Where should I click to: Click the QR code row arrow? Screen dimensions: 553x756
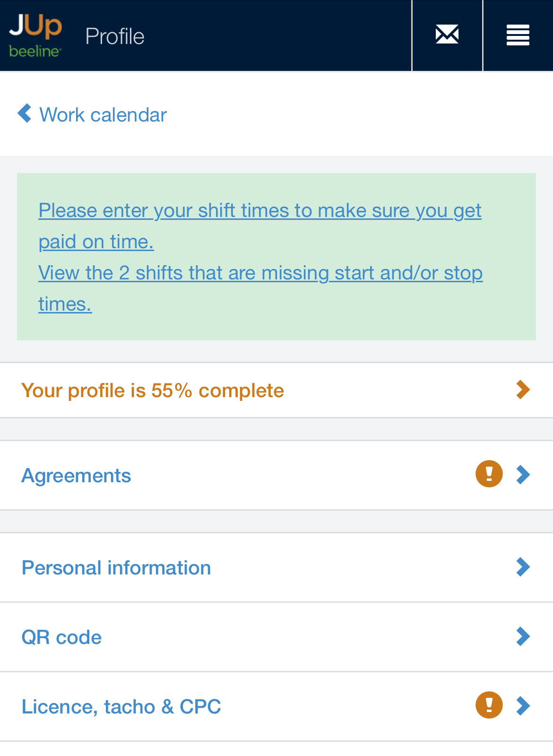(523, 636)
